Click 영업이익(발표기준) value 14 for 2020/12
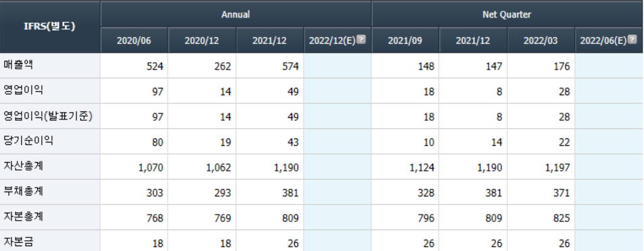 pos(226,117)
